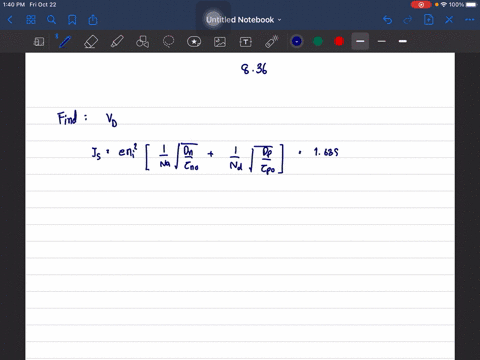The image size is (480, 360).
Task: Close the notebook with the X icon
Action: 449,20
